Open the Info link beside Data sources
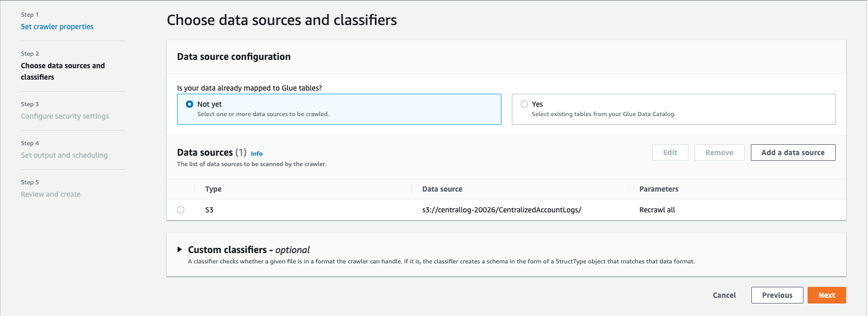Viewport: 868px width, 316px height. click(x=257, y=154)
